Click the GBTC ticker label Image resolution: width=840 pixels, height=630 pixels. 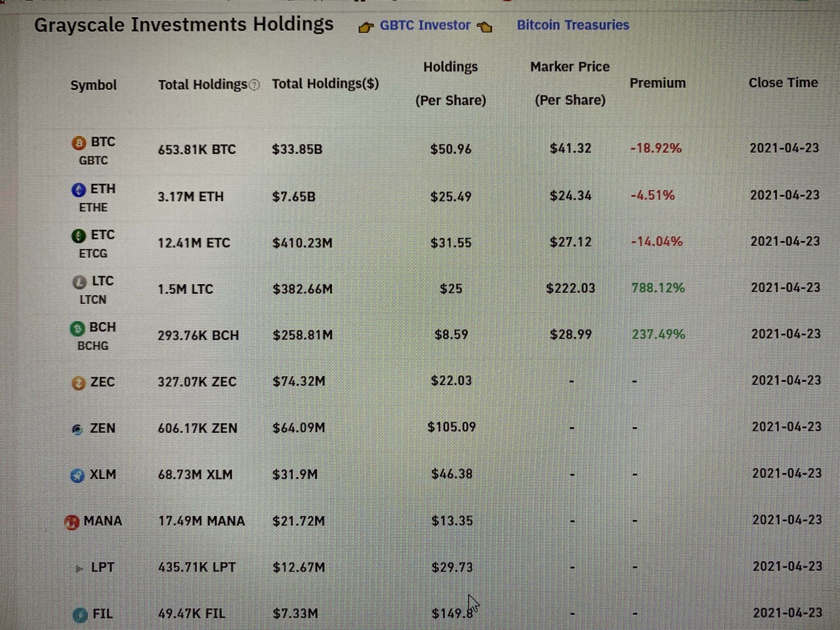[93, 161]
